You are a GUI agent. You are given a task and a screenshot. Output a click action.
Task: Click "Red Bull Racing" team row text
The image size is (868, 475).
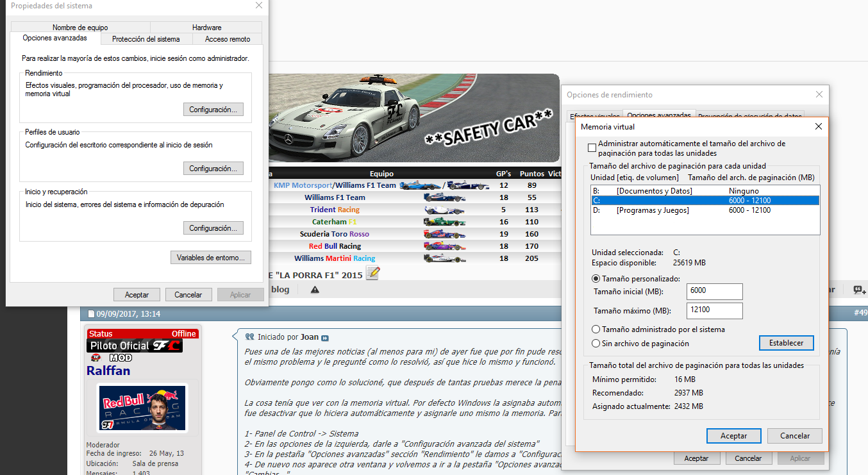335,246
